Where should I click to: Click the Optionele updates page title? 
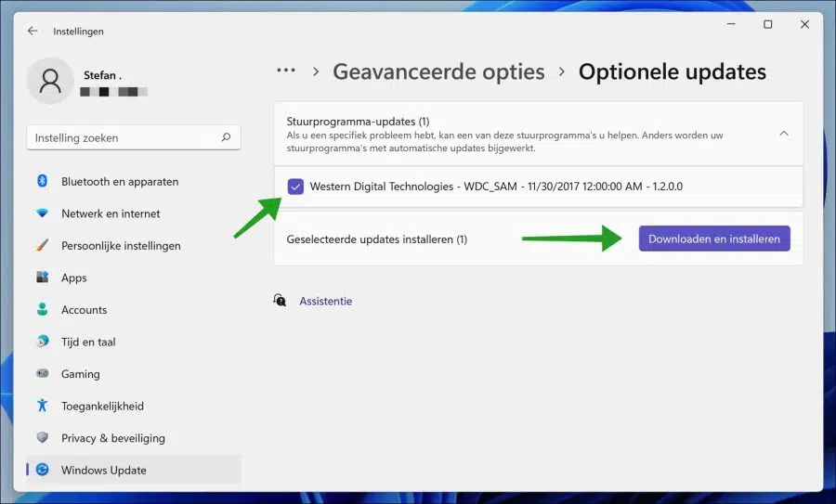tap(673, 71)
